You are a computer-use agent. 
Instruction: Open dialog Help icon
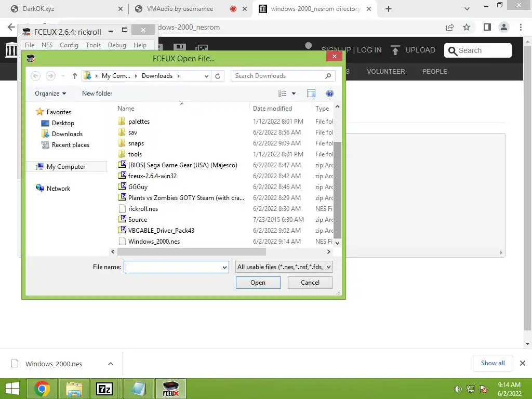(x=330, y=94)
